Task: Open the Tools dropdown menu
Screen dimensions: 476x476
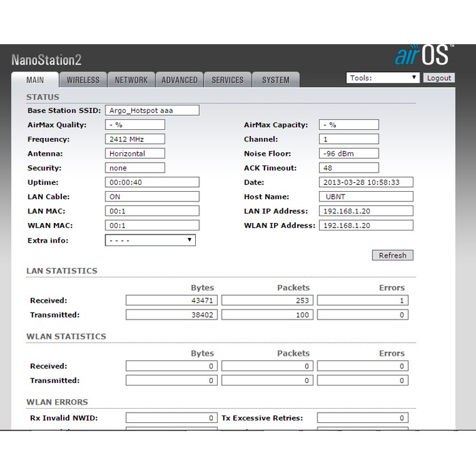Action: (x=383, y=78)
